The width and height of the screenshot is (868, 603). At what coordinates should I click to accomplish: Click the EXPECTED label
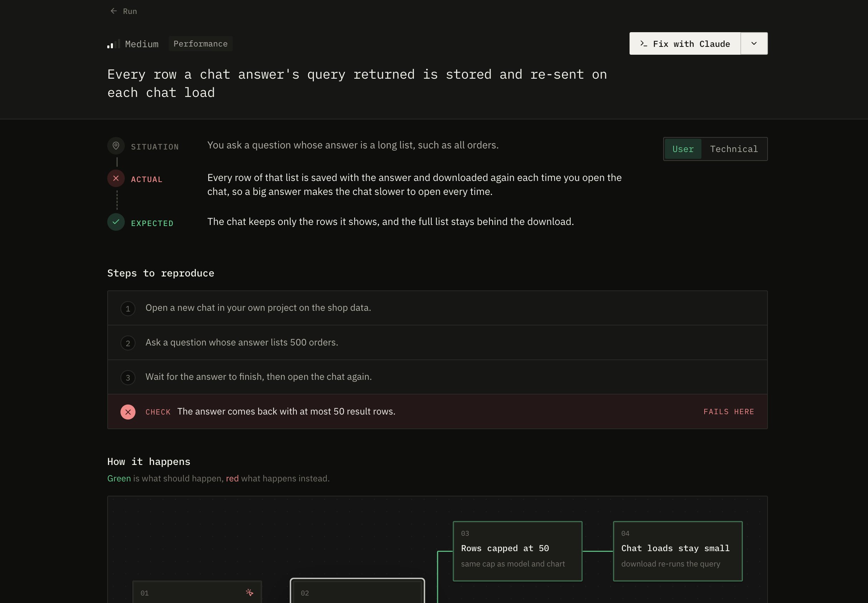point(152,223)
